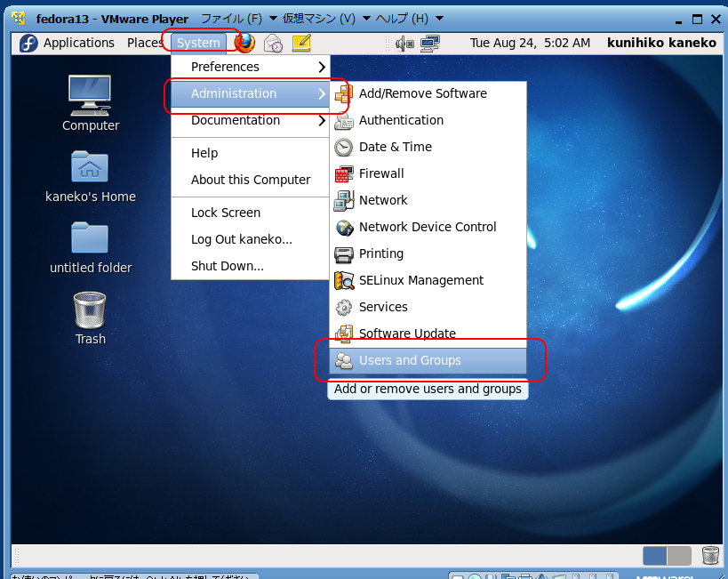Screen dimensions: 728x579
Task: Click the Add/Remove Software package icon
Action: pos(344,94)
